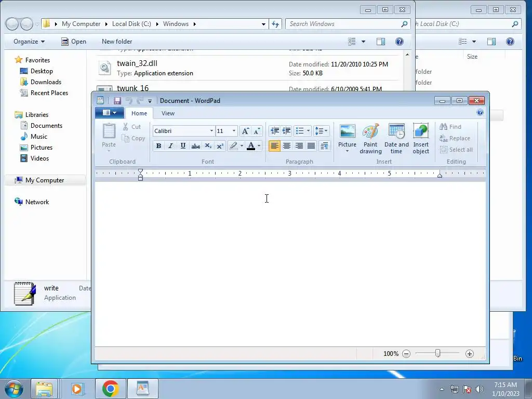Click Replace in the Editing group
This screenshot has width=532, height=399.
(455, 138)
